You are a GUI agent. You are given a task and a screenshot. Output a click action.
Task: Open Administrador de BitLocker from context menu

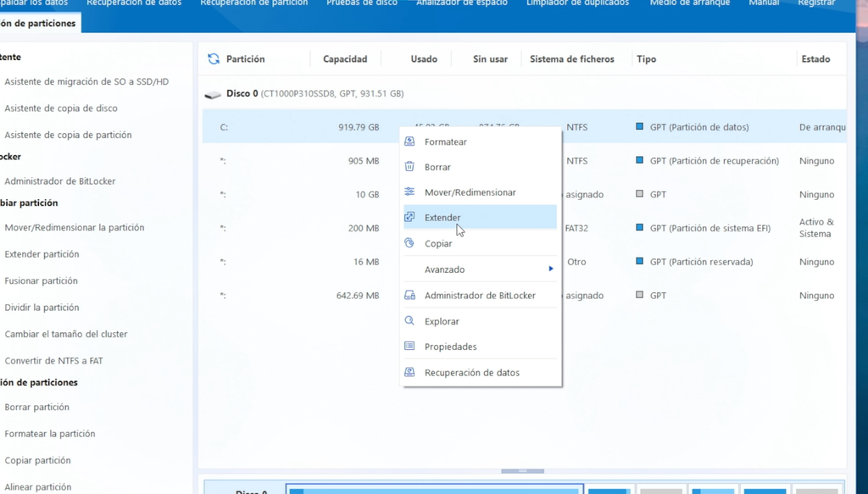pyautogui.click(x=480, y=296)
